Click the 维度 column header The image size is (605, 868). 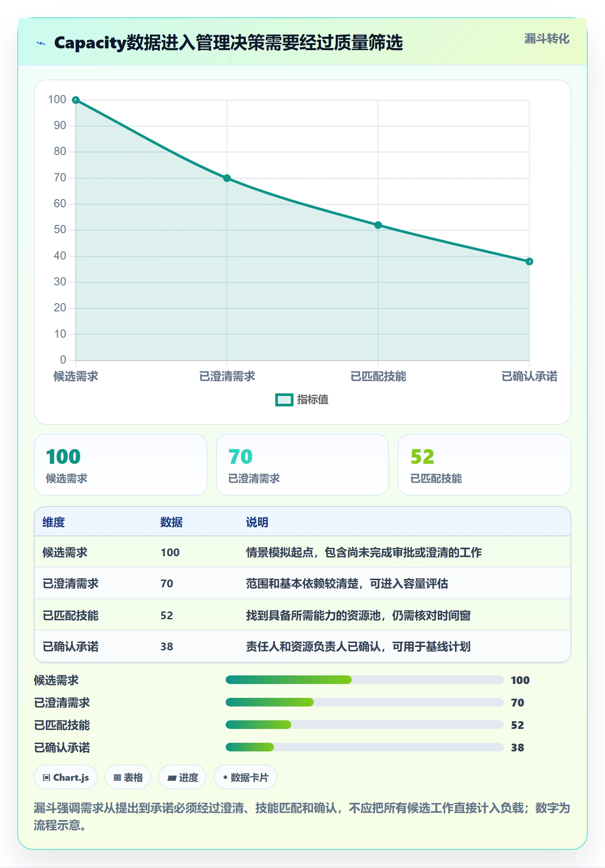54,522
